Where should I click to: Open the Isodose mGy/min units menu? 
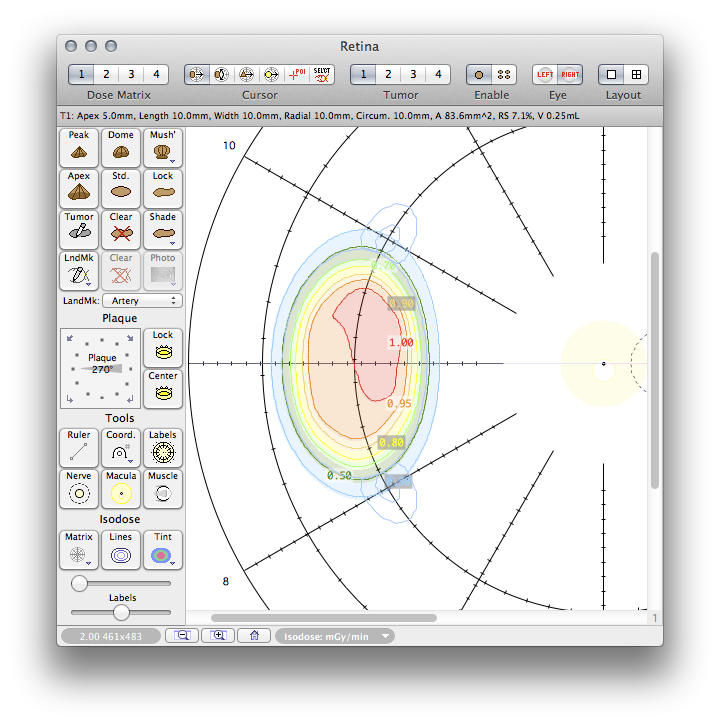[335, 636]
